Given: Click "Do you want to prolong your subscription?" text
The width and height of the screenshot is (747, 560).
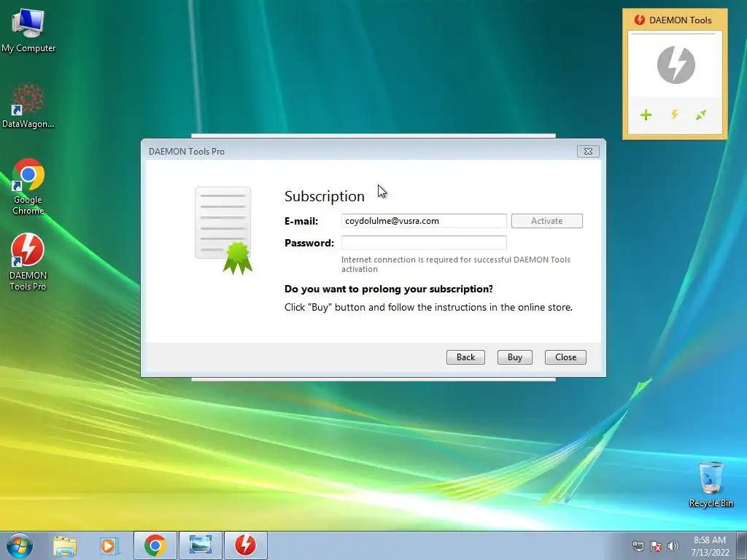Looking at the screenshot, I should [389, 289].
